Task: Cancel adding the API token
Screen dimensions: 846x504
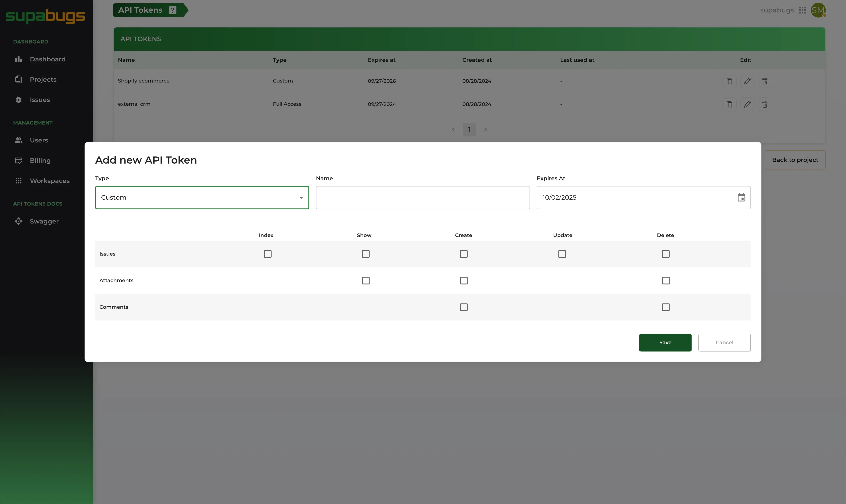Action: (724, 342)
